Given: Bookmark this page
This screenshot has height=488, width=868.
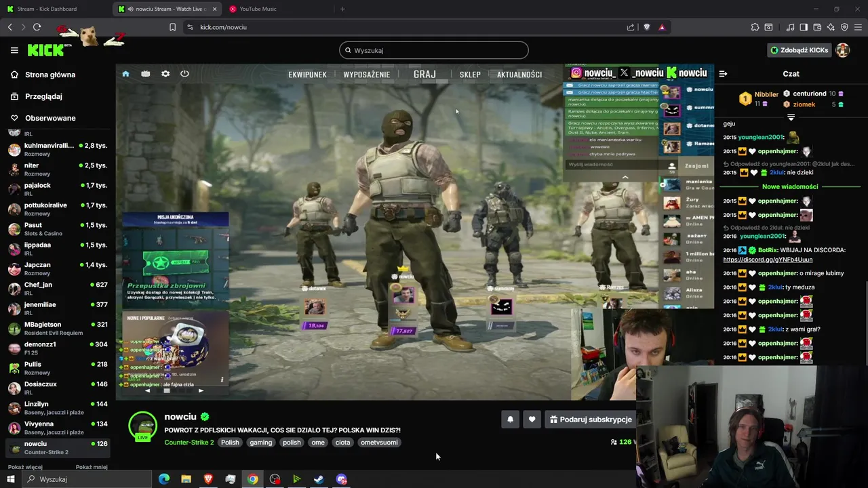Looking at the screenshot, I should click(x=172, y=27).
